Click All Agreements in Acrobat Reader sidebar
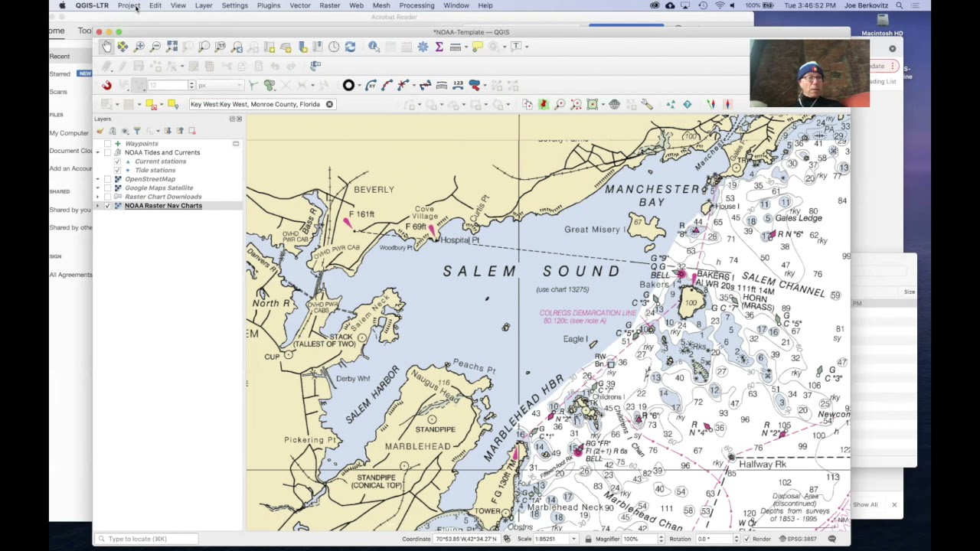 [x=70, y=275]
